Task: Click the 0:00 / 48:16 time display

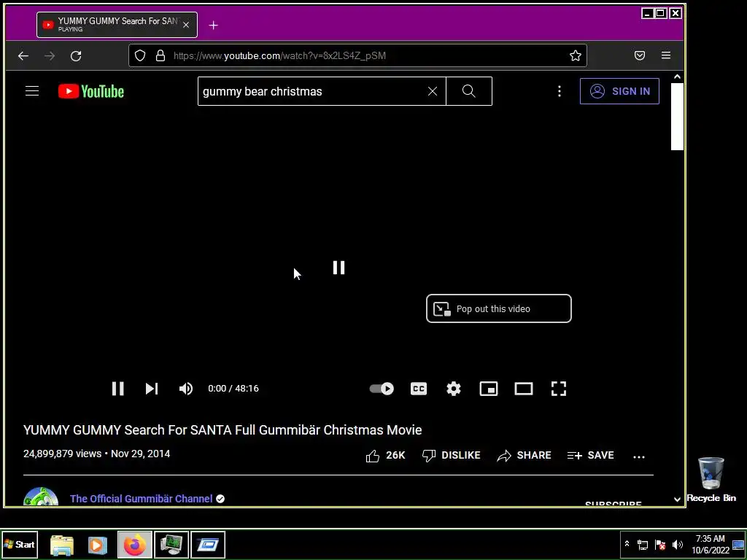Action: [233, 389]
